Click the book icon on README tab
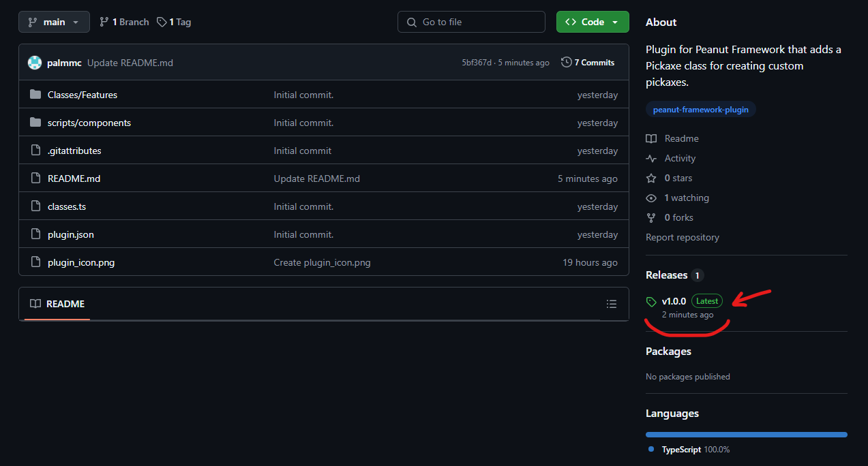The width and height of the screenshot is (868, 466). [x=35, y=304]
